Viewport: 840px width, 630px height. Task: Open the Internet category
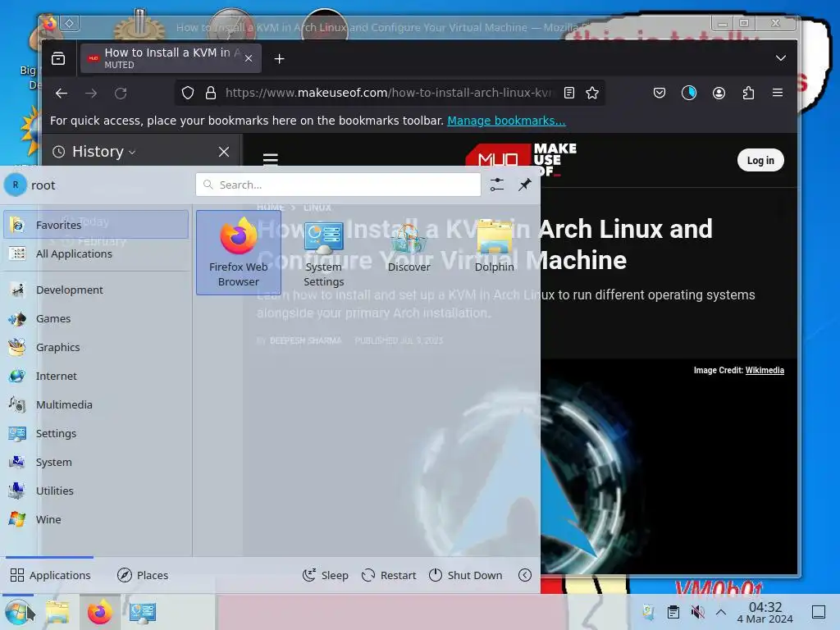(96, 376)
